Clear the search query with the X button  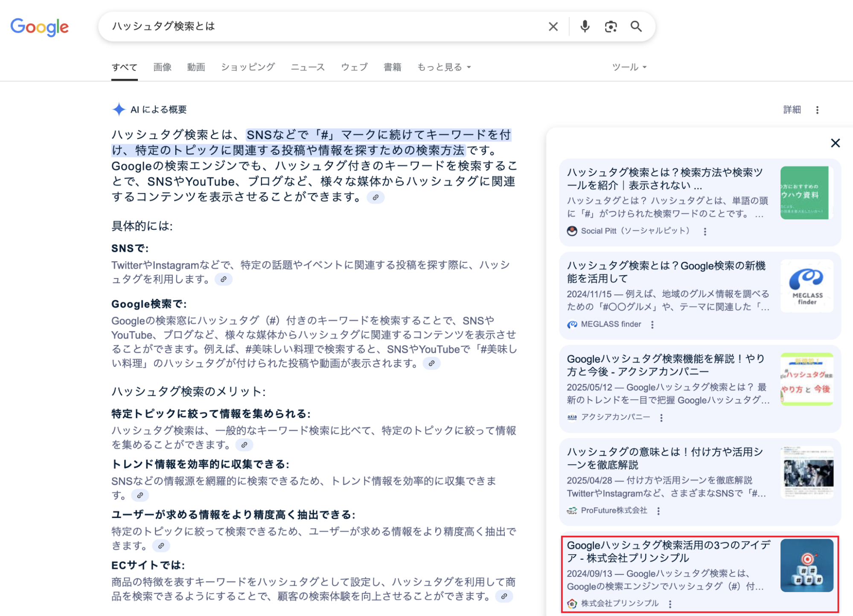coord(553,26)
